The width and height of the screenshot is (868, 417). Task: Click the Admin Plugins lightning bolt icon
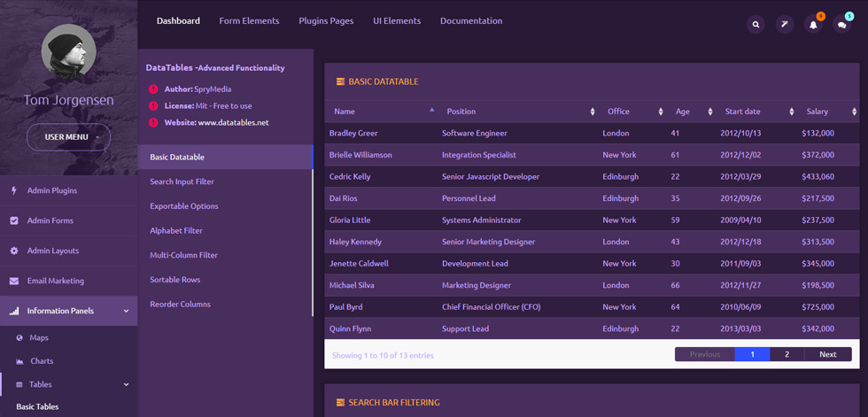point(14,190)
